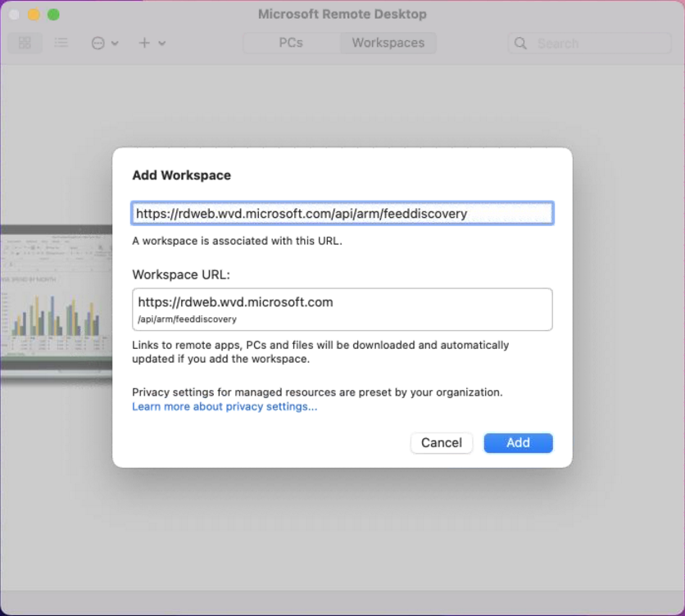Image resolution: width=685 pixels, height=616 pixels.
Task: Click the green zoom window button
Action: pos(53,15)
